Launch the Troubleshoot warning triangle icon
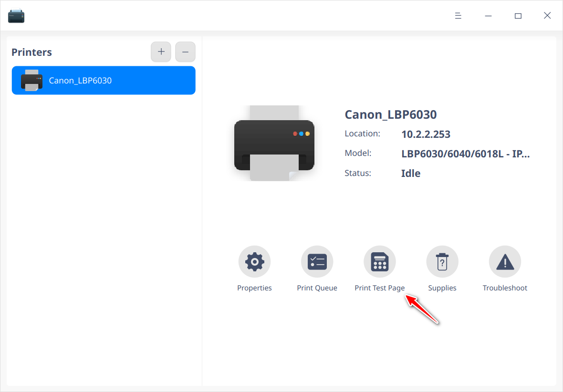563x392 pixels. tap(505, 262)
